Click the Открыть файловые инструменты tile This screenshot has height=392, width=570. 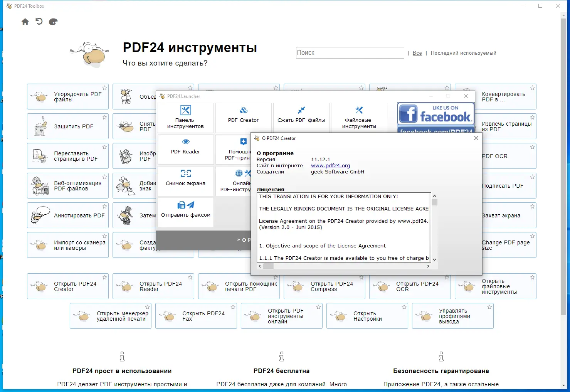click(496, 286)
